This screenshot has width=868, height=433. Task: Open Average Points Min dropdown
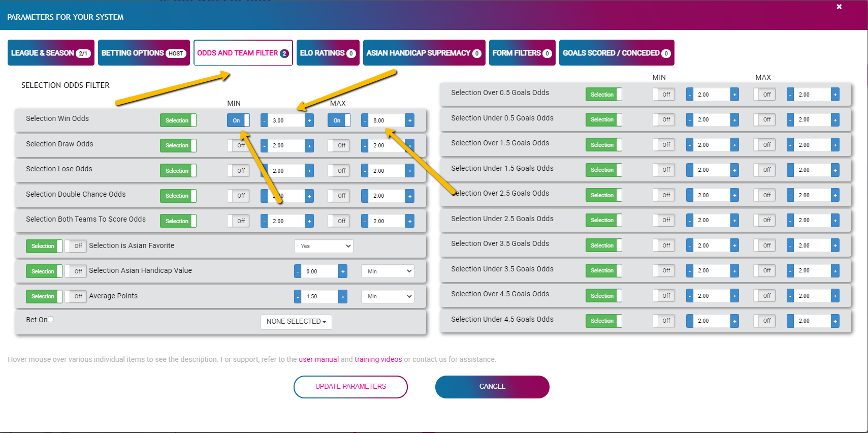click(x=388, y=296)
